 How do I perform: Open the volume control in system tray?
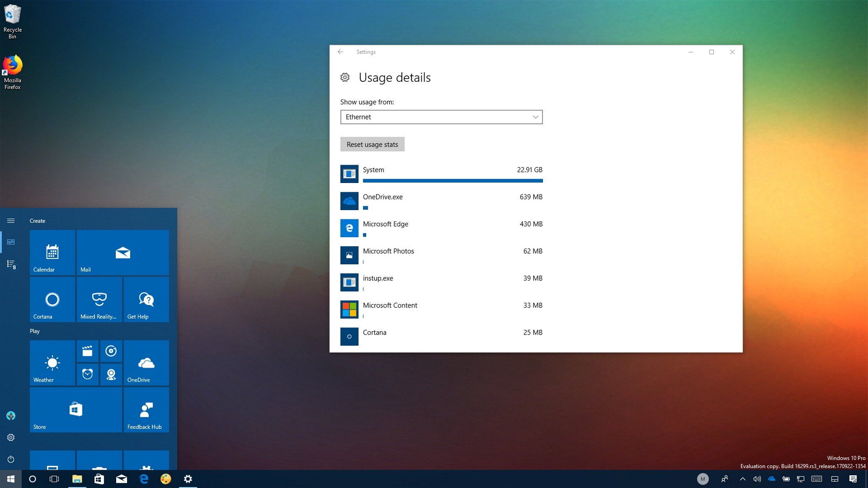pos(757,479)
